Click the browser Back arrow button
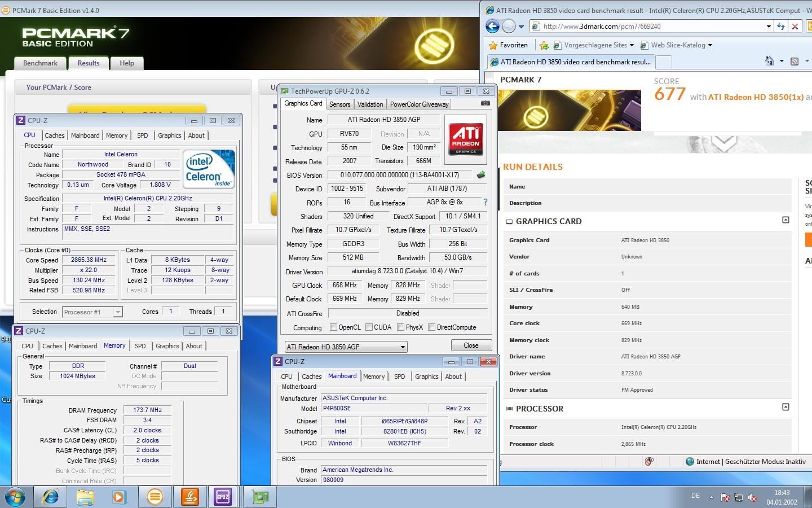Image resolution: width=812 pixels, height=508 pixels. tap(493, 26)
